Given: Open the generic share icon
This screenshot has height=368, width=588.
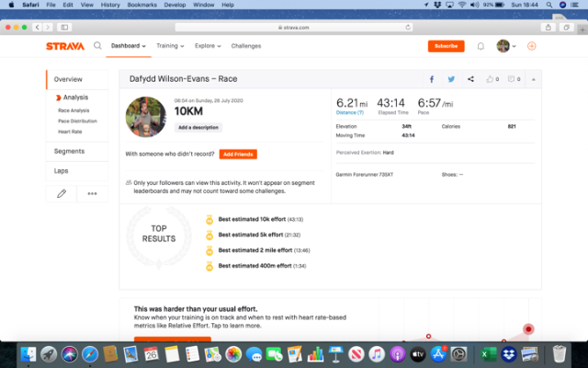Looking at the screenshot, I should coord(470,79).
